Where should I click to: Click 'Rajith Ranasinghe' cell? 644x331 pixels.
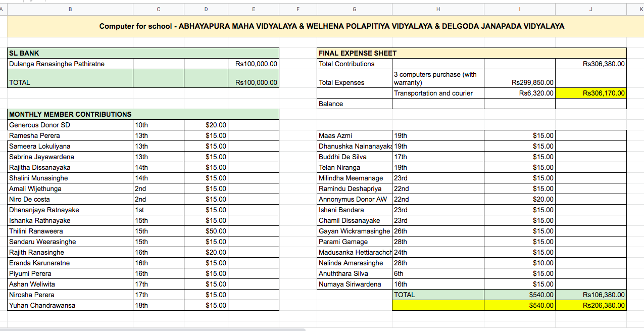pos(70,252)
